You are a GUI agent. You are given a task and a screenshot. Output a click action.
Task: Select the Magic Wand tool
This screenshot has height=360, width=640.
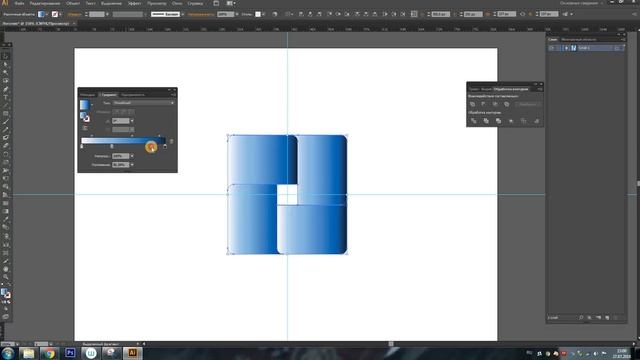pos(6,73)
